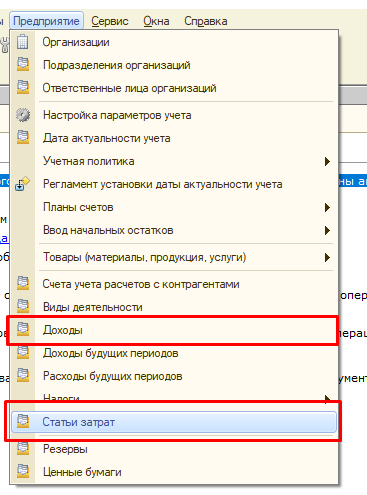This screenshot has width=367, height=495.
Task: Click catalog icon beside Дата актуальности учета
Action: [23, 137]
